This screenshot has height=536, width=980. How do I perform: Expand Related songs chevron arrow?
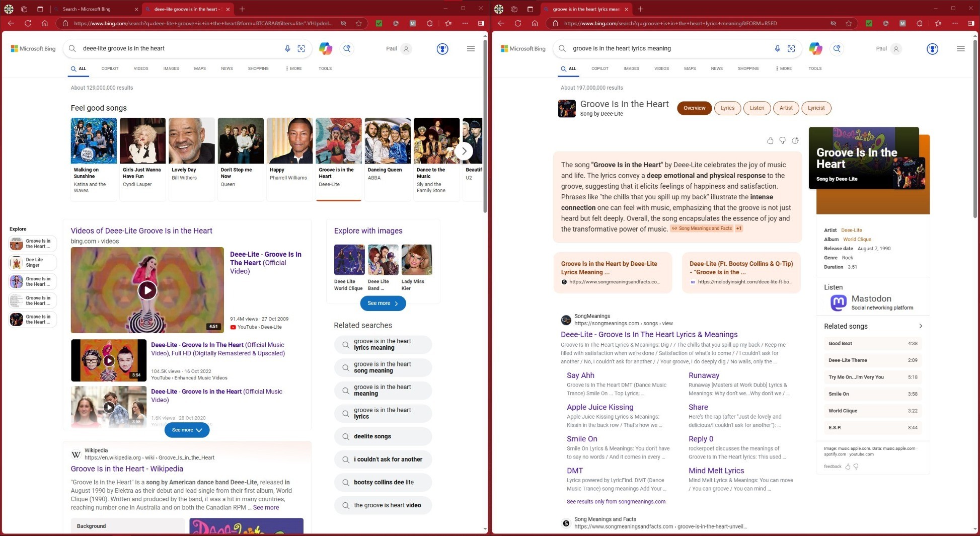point(921,326)
